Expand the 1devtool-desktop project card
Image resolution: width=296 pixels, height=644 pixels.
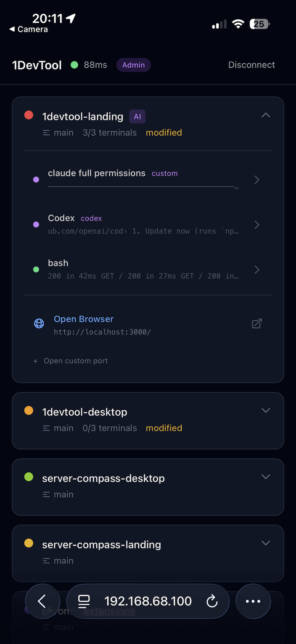coord(266,410)
